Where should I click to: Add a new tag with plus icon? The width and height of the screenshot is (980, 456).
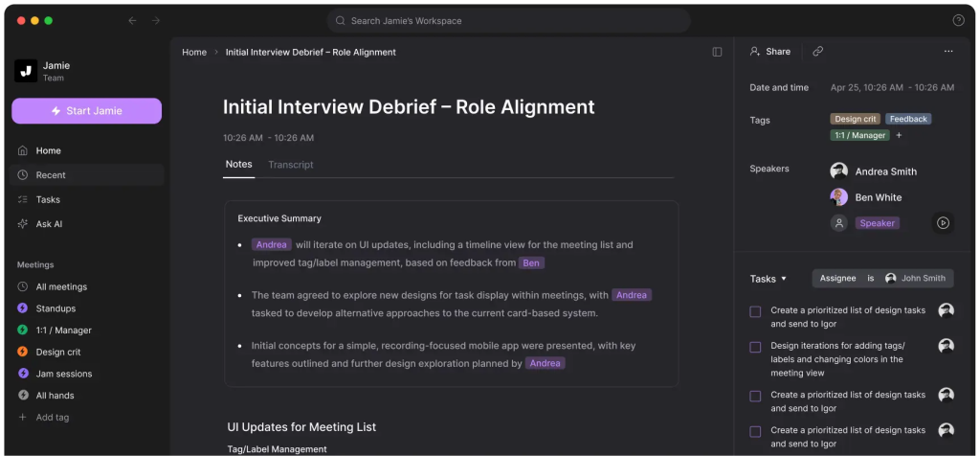click(x=899, y=136)
